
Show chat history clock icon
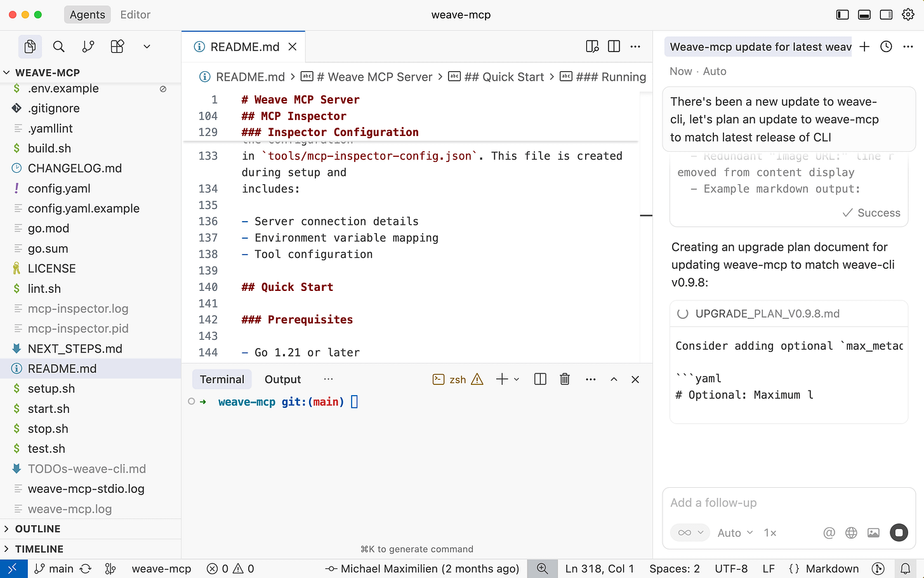pyautogui.click(x=886, y=46)
